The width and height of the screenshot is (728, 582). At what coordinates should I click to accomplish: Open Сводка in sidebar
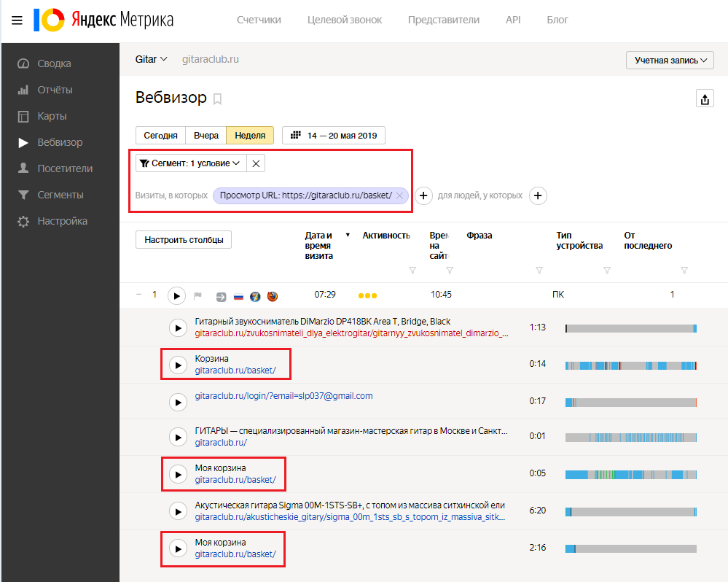click(54, 63)
